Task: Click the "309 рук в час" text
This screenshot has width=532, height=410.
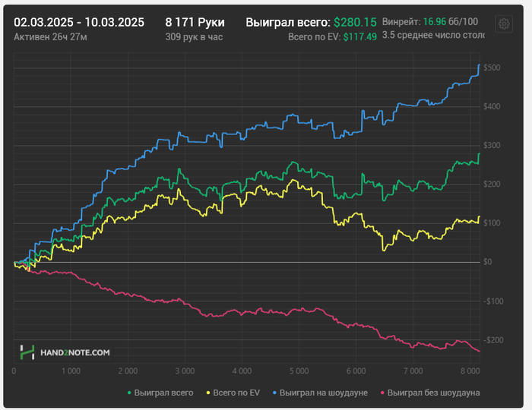Action: (x=194, y=36)
